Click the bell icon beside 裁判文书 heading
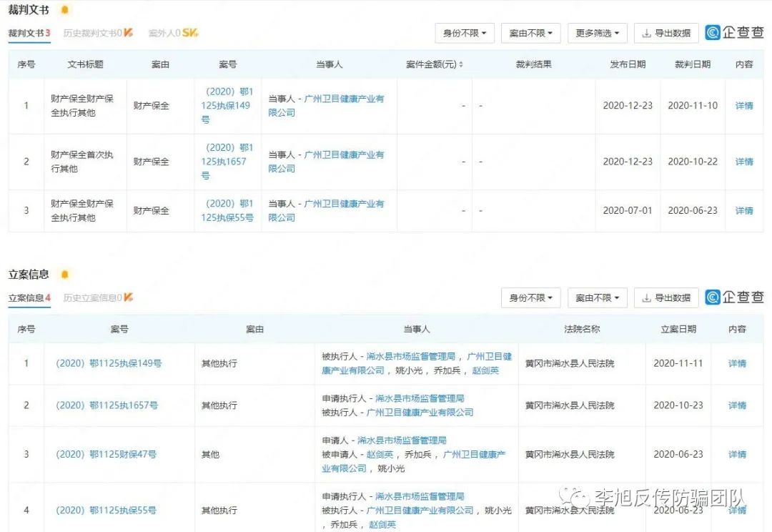This screenshot has width=772, height=532. pyautogui.click(x=65, y=10)
